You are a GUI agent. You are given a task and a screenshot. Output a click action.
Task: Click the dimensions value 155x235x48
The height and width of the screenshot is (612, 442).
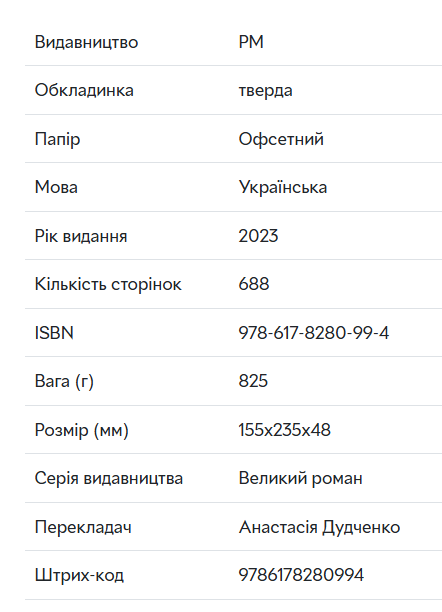click(x=285, y=430)
